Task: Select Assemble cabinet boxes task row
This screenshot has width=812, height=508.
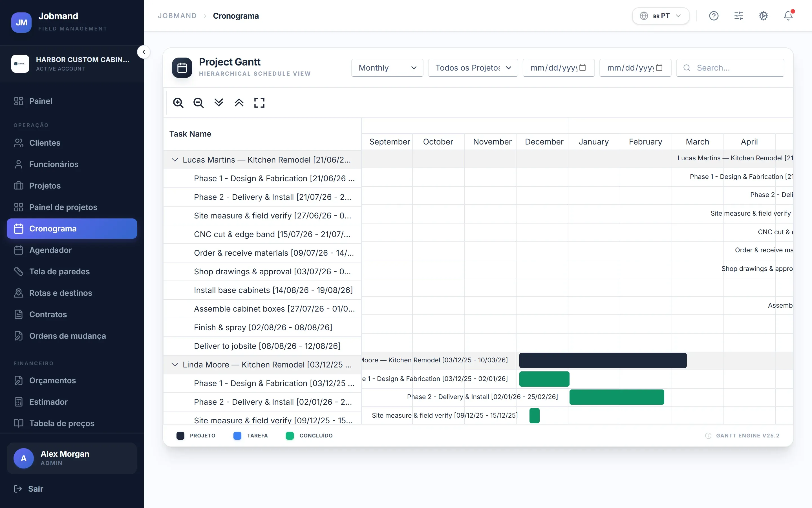Action: pyautogui.click(x=262, y=309)
